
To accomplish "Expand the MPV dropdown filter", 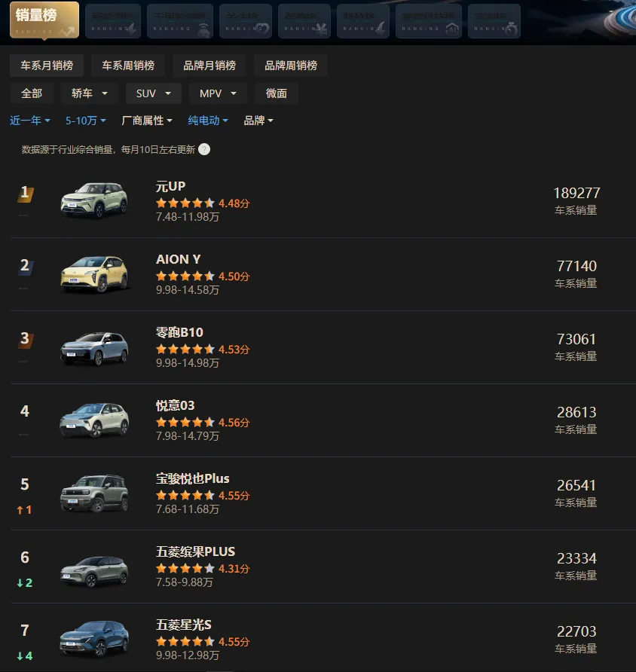I will tap(218, 93).
